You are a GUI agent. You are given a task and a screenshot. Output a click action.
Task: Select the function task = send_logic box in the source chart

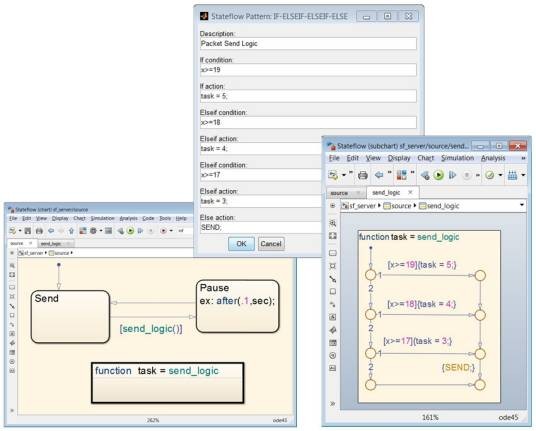coord(168,383)
